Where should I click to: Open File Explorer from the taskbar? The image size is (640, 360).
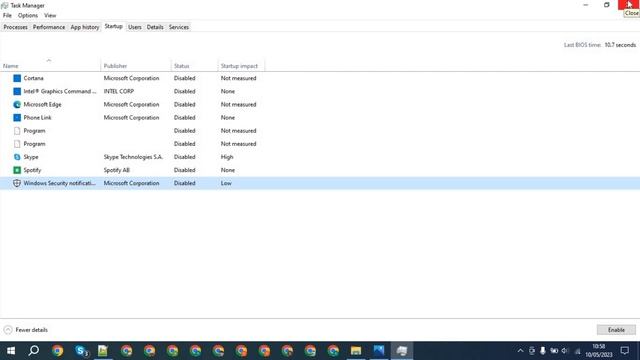coord(356,351)
